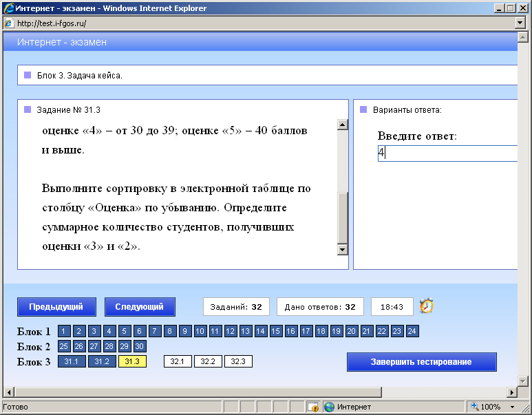Click the popup blocker status bar icon
The image size is (532, 415).
(x=313, y=407)
